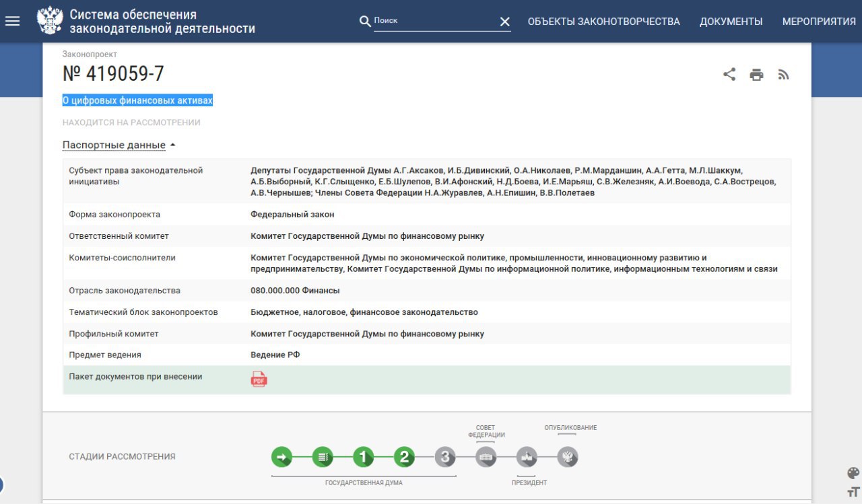The image size is (862, 504).
Task: Click СТАДИИ РАССМОТРЕНИЯ heading
Action: pyautogui.click(x=122, y=457)
